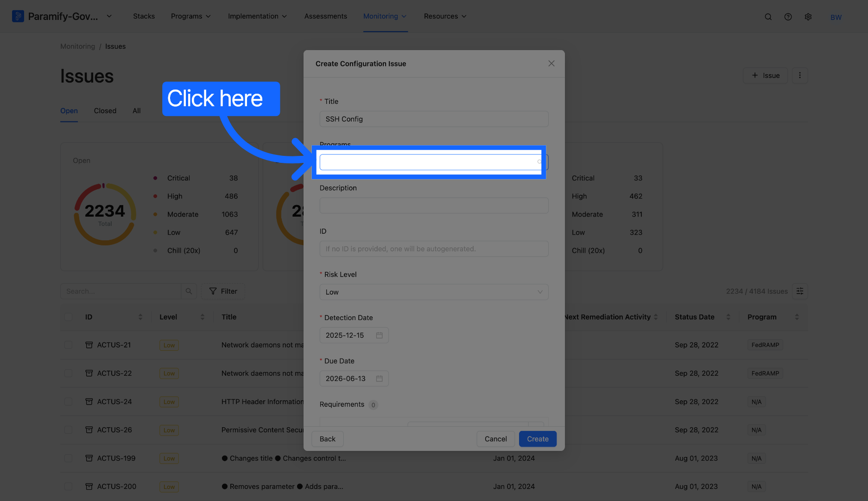
Task: Click the Due Date field
Action: pos(354,379)
